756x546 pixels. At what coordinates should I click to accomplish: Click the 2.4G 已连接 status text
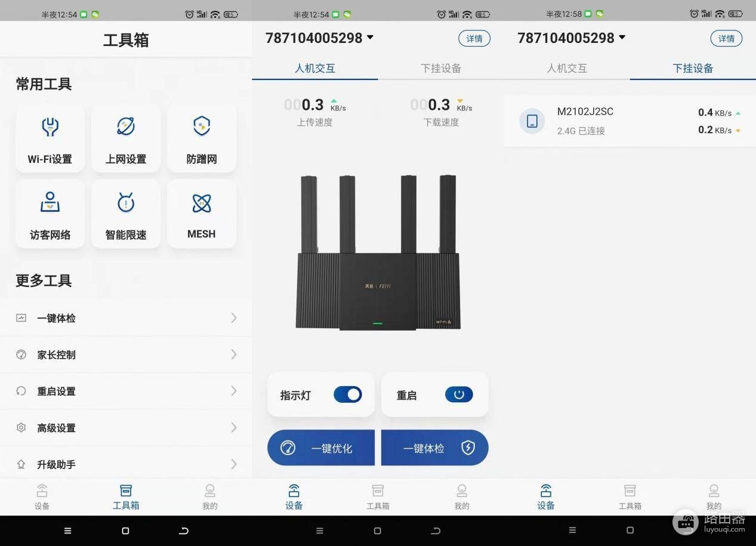[x=581, y=131]
